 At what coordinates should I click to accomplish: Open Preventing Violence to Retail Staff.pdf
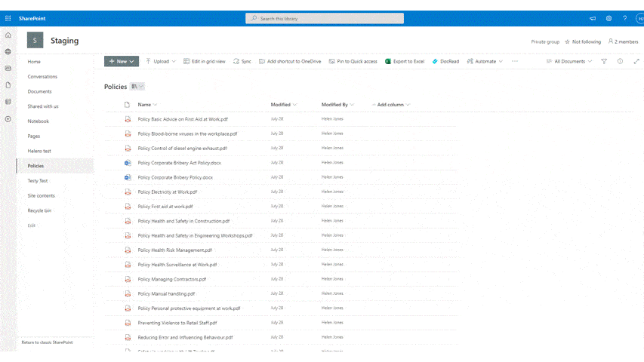(177, 323)
